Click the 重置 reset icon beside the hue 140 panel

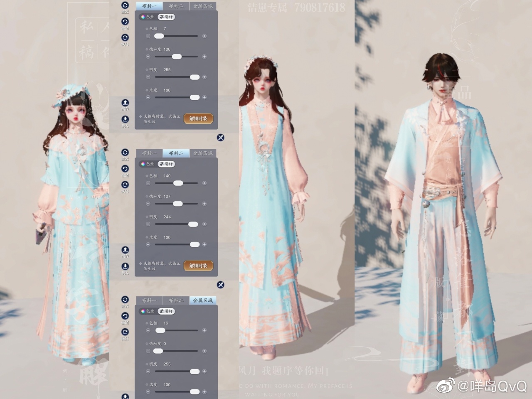click(x=125, y=152)
